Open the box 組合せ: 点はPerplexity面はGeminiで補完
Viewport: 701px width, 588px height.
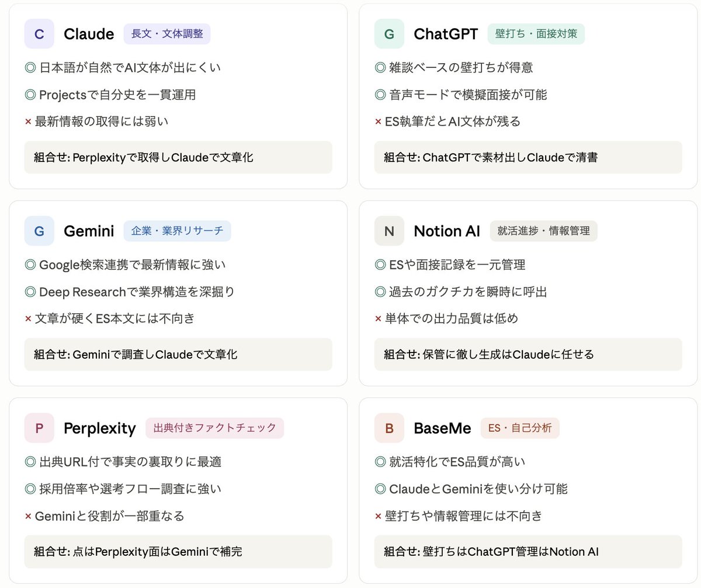178,551
